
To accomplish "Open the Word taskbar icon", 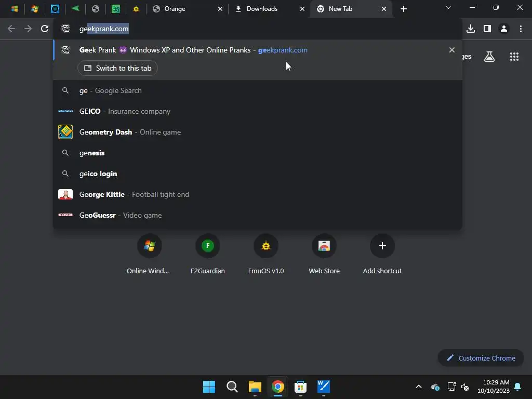I will [323, 387].
